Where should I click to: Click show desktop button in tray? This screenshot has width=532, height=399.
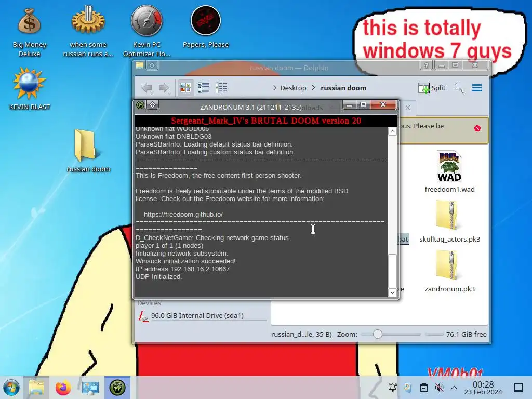(518, 388)
